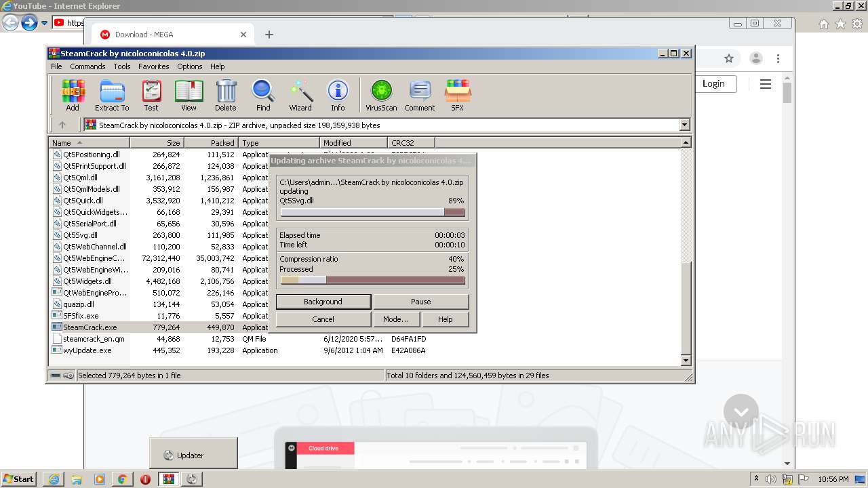This screenshot has width=868, height=488.
Task: Close the Download - MEGA tab
Action: coord(243,35)
